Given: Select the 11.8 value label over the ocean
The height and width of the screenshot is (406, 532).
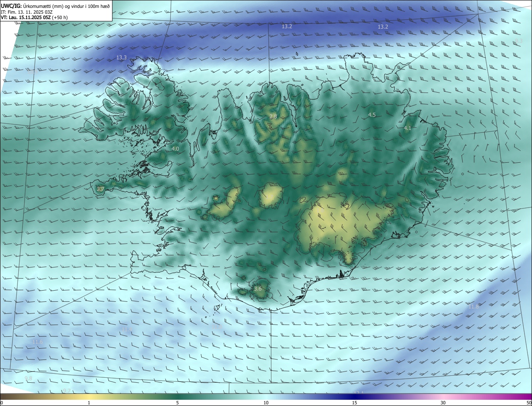Looking at the screenshot, I should [473, 306].
